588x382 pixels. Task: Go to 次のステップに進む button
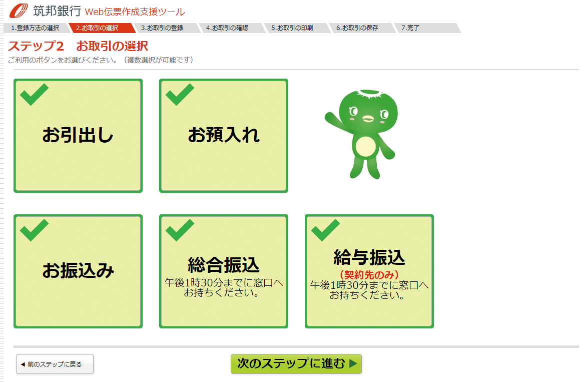tap(296, 363)
